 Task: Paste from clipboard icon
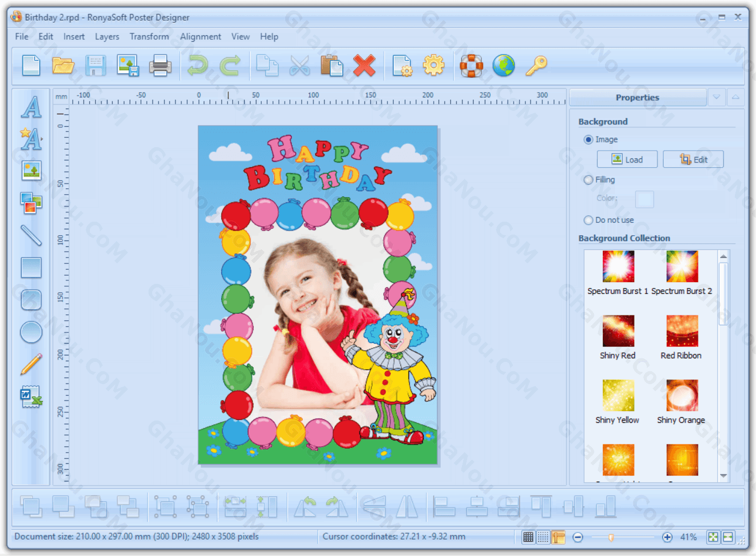(332, 65)
